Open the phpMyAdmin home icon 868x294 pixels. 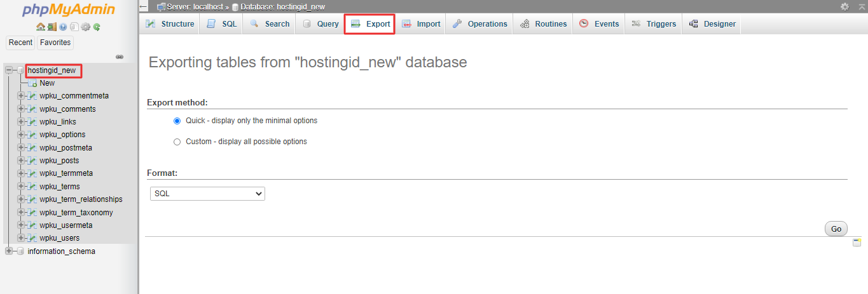(41, 27)
